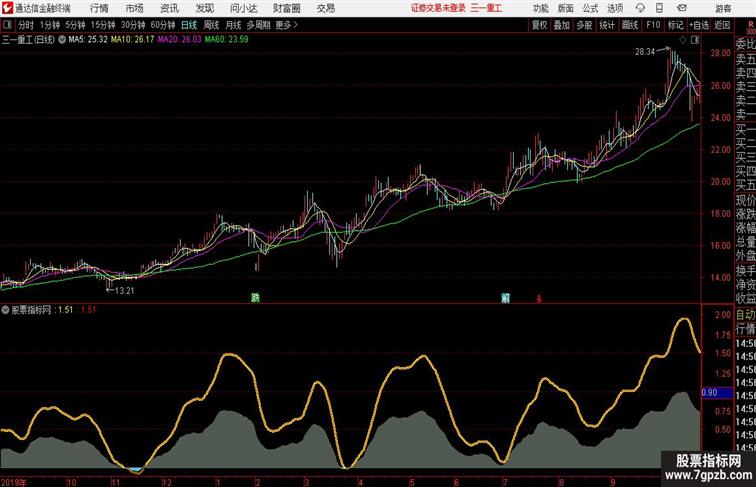Click the 标记 mark button

(x=675, y=25)
